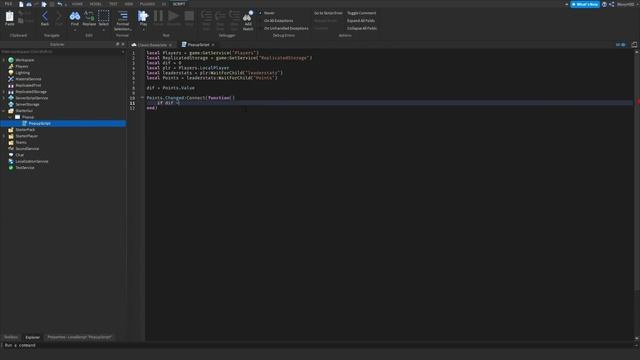This screenshot has width=640, height=360.
Task: Switch to the Properties bottom tab
Action: [79, 337]
